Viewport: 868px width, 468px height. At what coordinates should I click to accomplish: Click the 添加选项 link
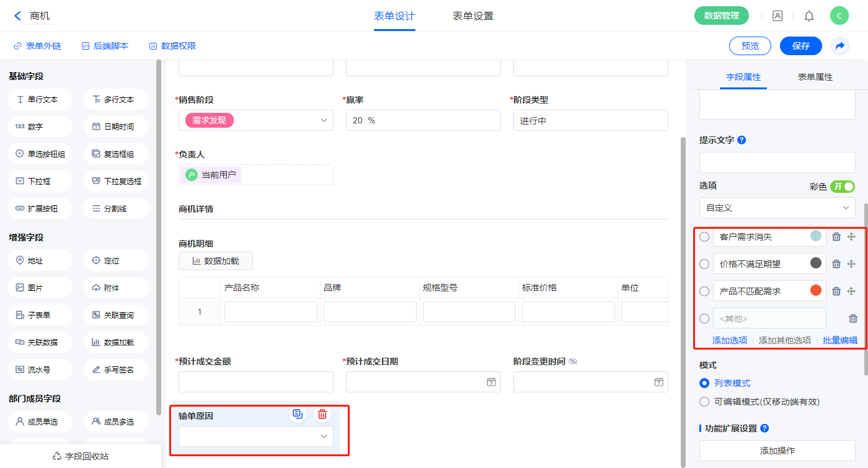(x=730, y=340)
